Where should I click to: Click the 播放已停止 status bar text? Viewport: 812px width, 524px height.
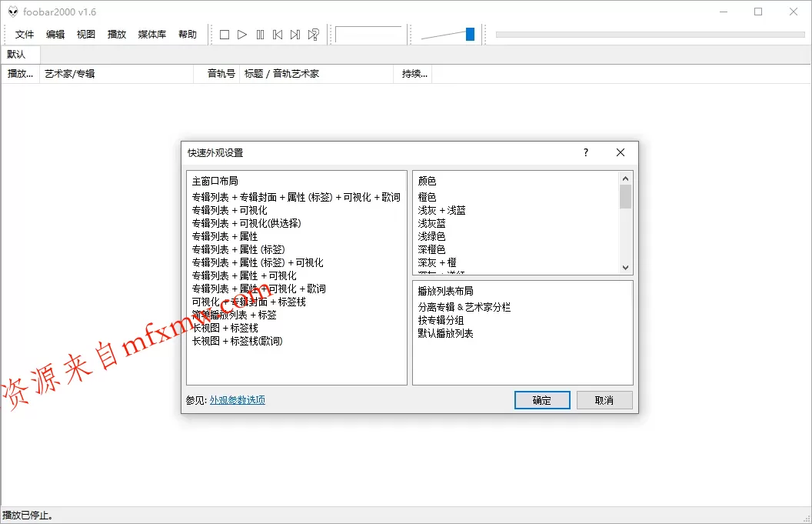point(28,516)
